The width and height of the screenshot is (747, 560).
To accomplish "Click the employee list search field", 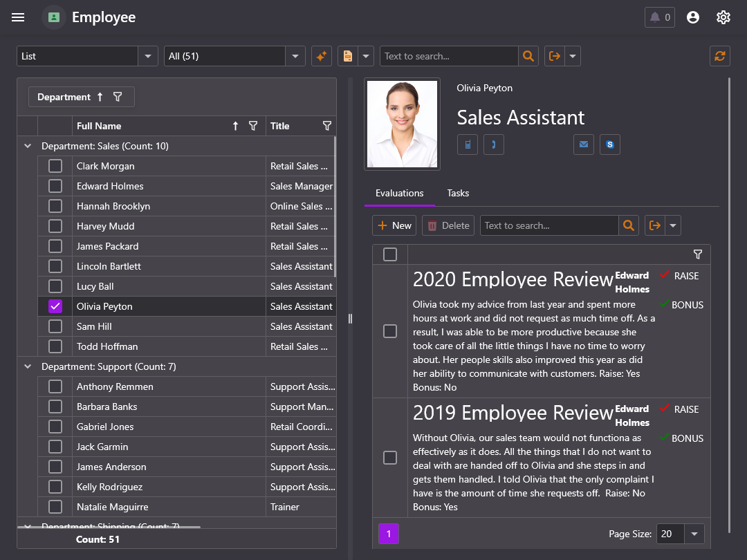I will [x=448, y=56].
